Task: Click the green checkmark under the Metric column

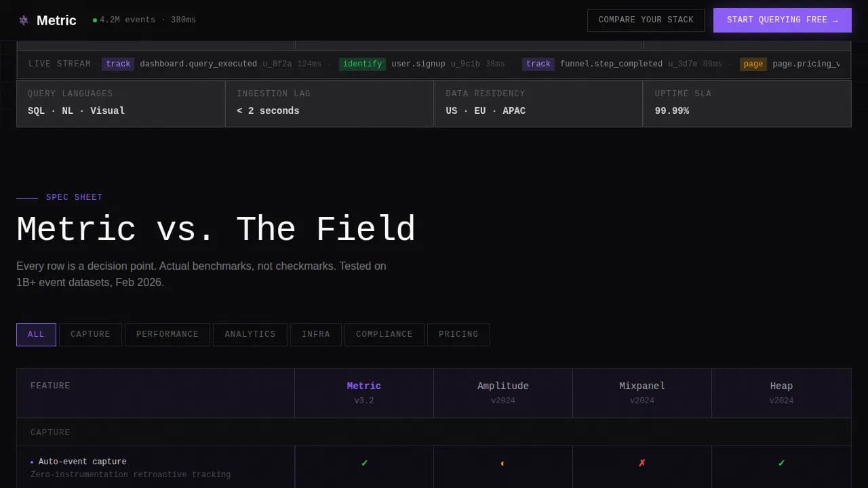Action: (x=364, y=463)
